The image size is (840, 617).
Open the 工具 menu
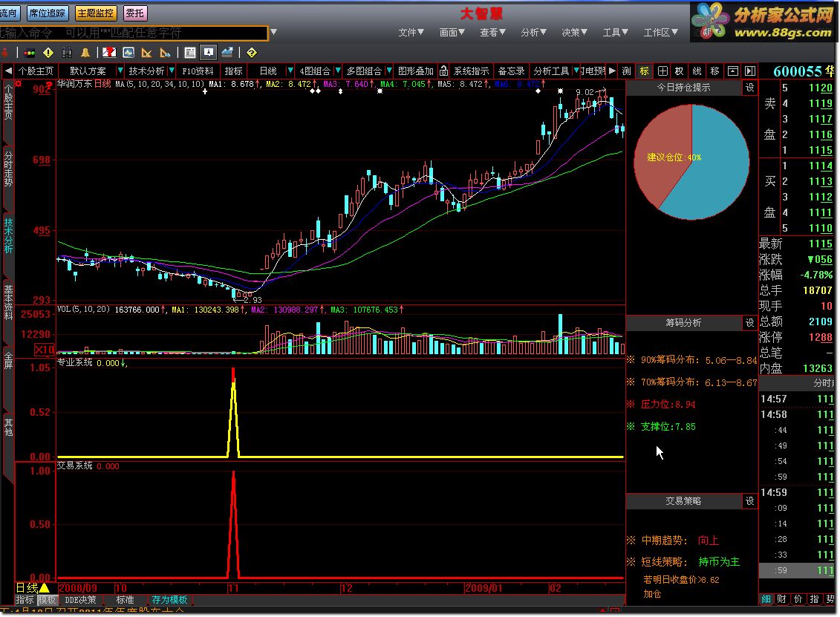615,33
